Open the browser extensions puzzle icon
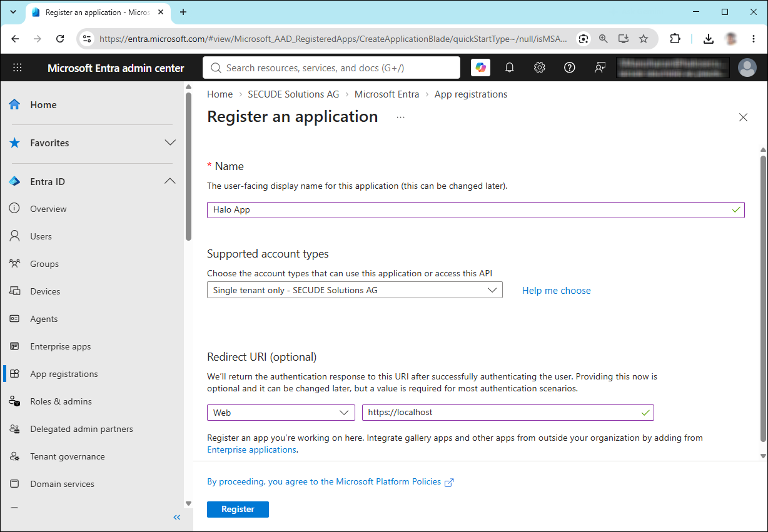Screen dimensions: 768x532 click(675, 39)
